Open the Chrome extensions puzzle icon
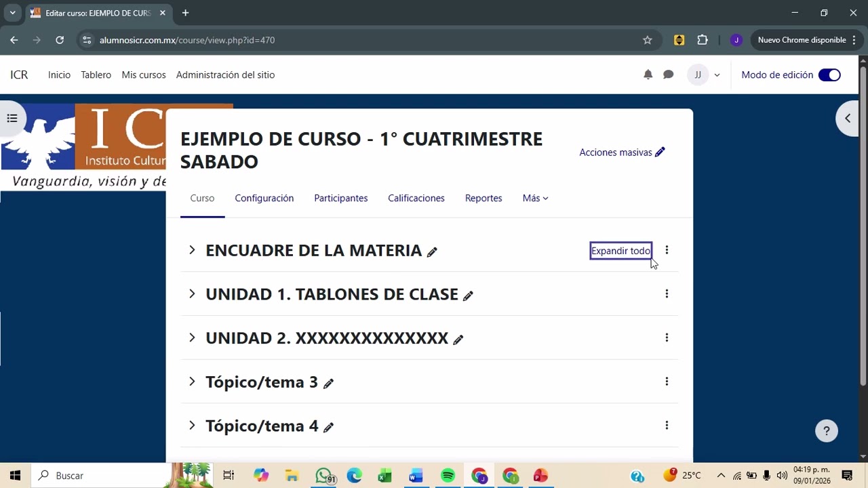The height and width of the screenshot is (488, 868). coord(703,40)
